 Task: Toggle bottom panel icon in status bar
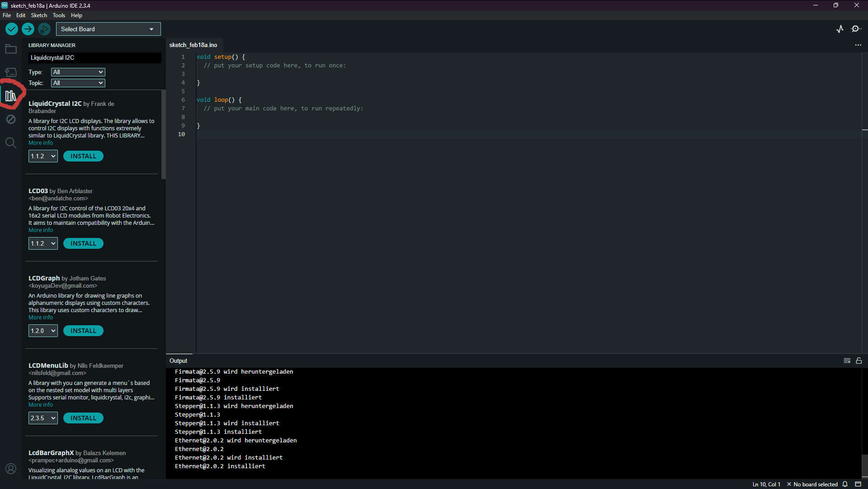[x=858, y=484]
